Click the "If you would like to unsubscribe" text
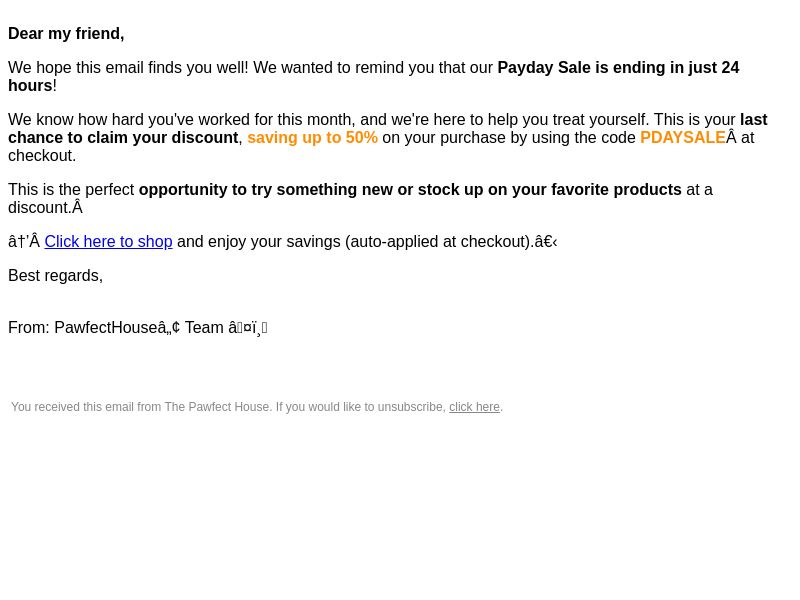This screenshot has height=600, width=800. tap(361, 407)
